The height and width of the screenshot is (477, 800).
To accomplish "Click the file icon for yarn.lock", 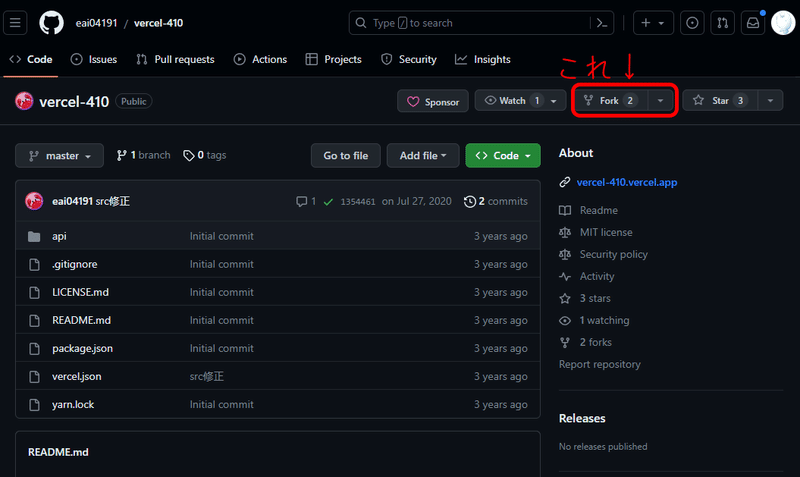I will point(34,405).
